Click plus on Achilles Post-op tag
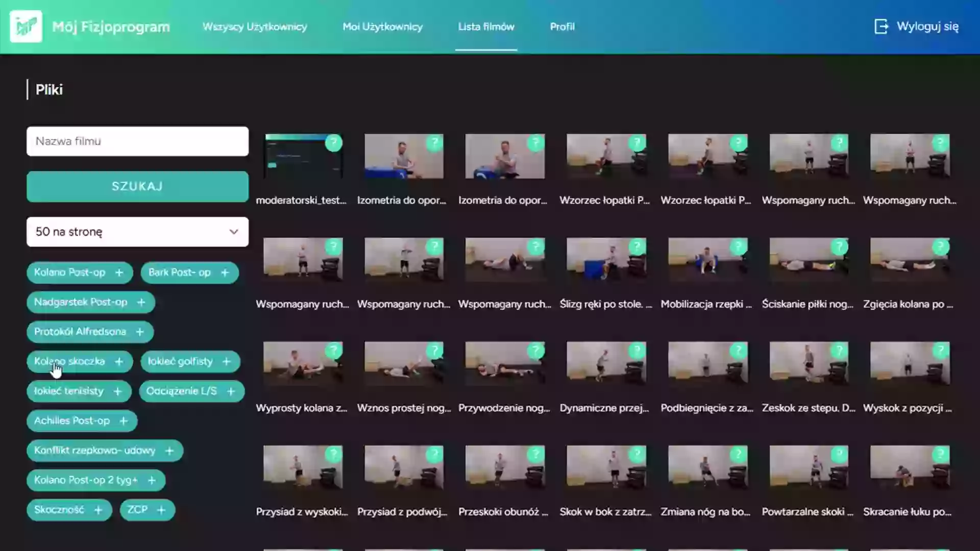 pyautogui.click(x=124, y=421)
